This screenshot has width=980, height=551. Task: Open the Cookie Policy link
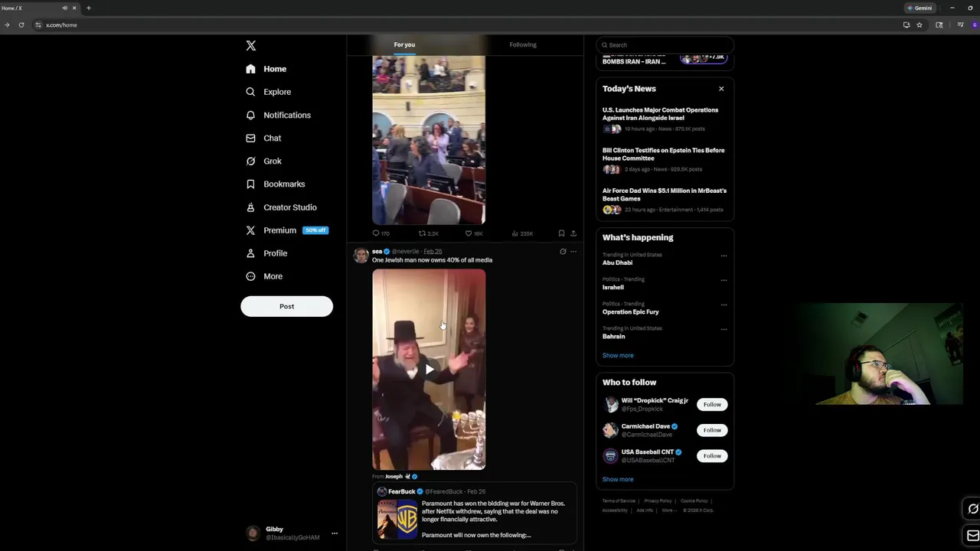click(694, 501)
